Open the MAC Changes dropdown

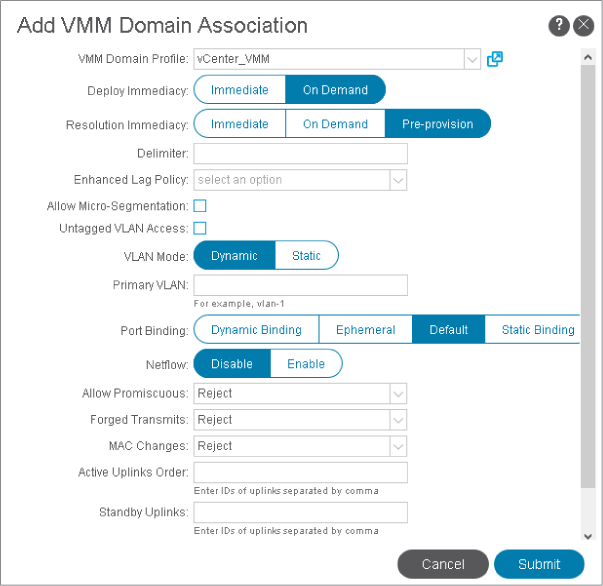[398, 446]
